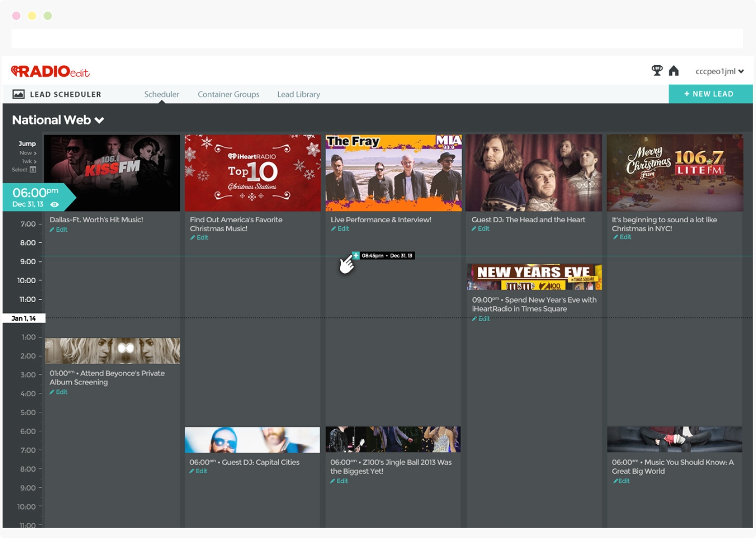The height and width of the screenshot is (539, 756).
Task: Open the Select calendar icon
Action: point(33,170)
